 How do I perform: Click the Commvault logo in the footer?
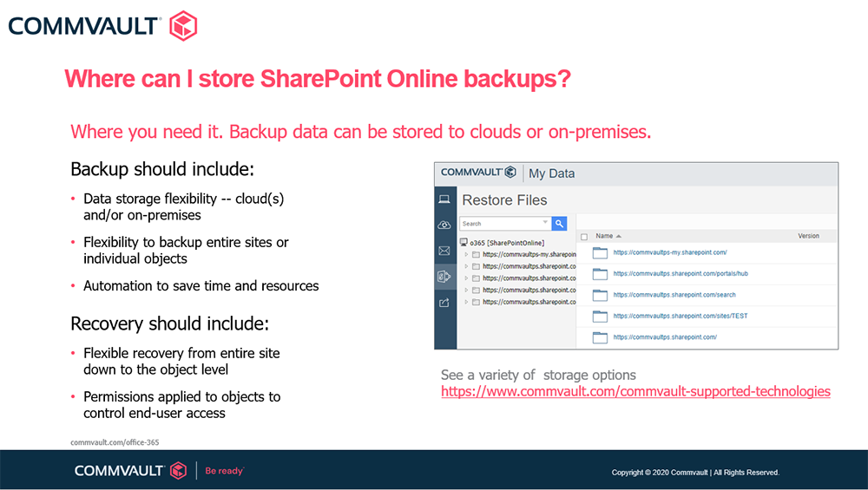131,471
